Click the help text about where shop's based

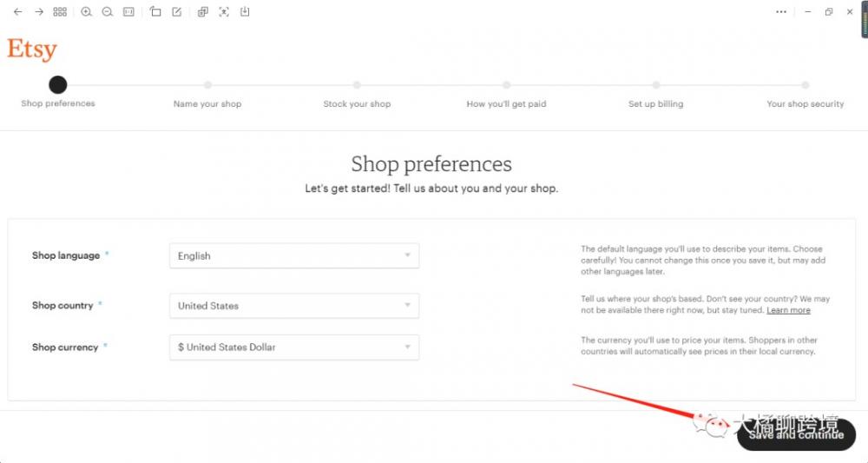coord(705,305)
